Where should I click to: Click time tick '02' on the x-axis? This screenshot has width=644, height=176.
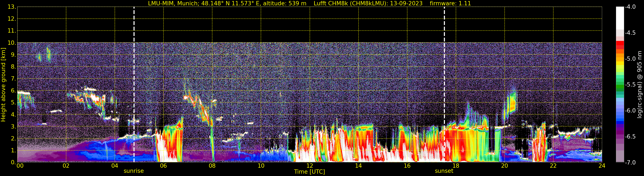tap(66, 166)
